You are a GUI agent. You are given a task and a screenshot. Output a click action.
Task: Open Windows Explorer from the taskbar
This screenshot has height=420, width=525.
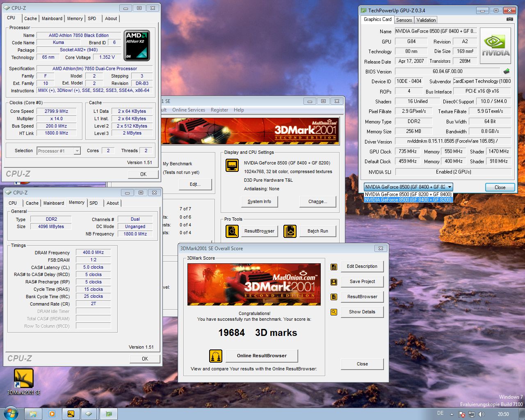pos(33,414)
